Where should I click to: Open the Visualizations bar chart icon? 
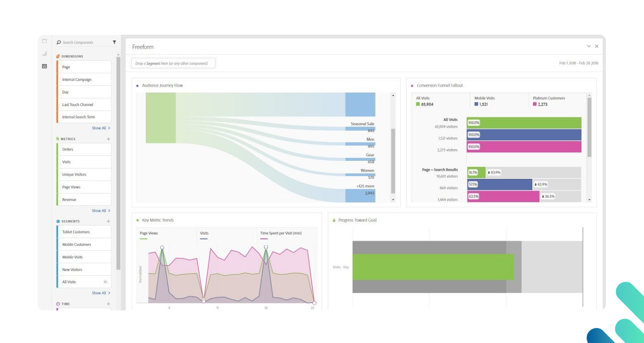coord(44,54)
